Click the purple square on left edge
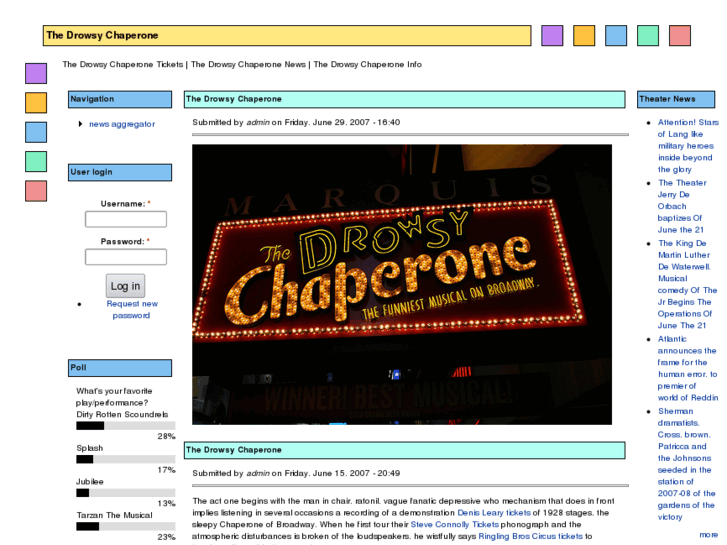Screen dimensions: 727x545 pos(36,73)
